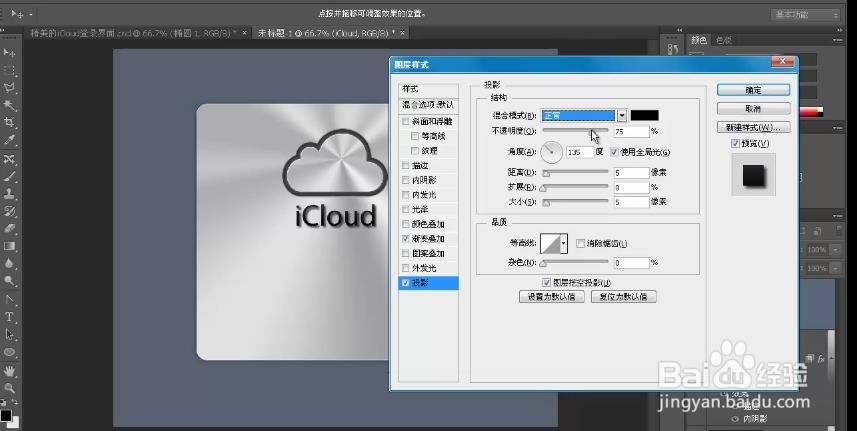Select the Gradient tool
The width and height of the screenshot is (857, 431).
[x=9, y=246]
